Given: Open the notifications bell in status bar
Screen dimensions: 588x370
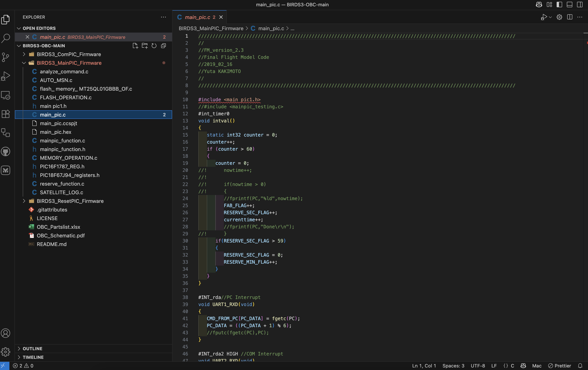Looking at the screenshot, I should [580, 366].
